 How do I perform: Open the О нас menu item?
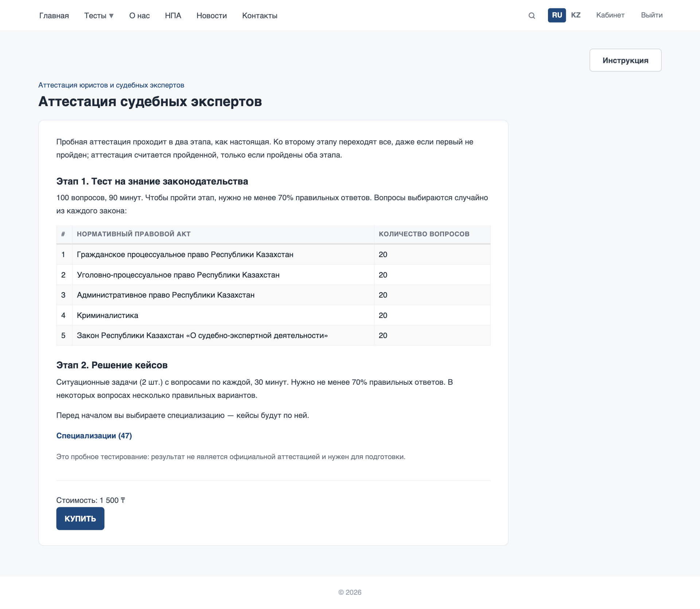139,16
